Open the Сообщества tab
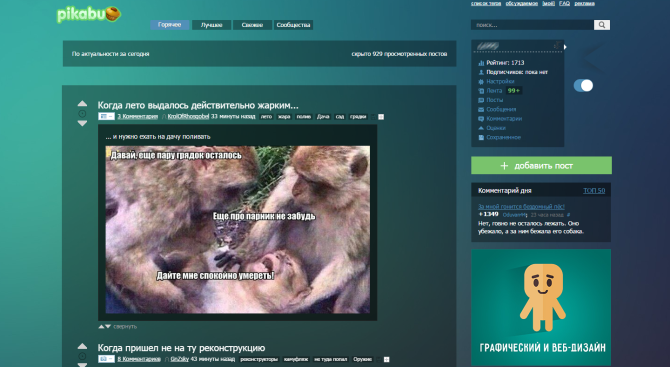The width and height of the screenshot is (670, 367). 293,25
